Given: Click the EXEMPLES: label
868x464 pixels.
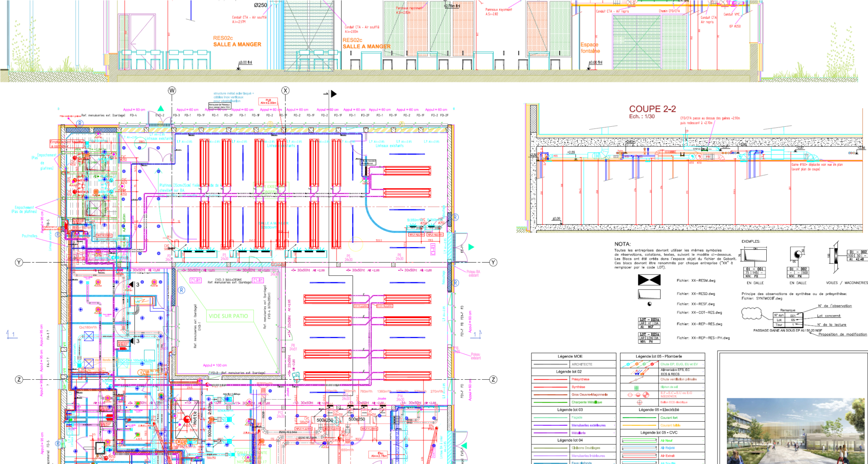Looking at the screenshot, I should 751,242.
